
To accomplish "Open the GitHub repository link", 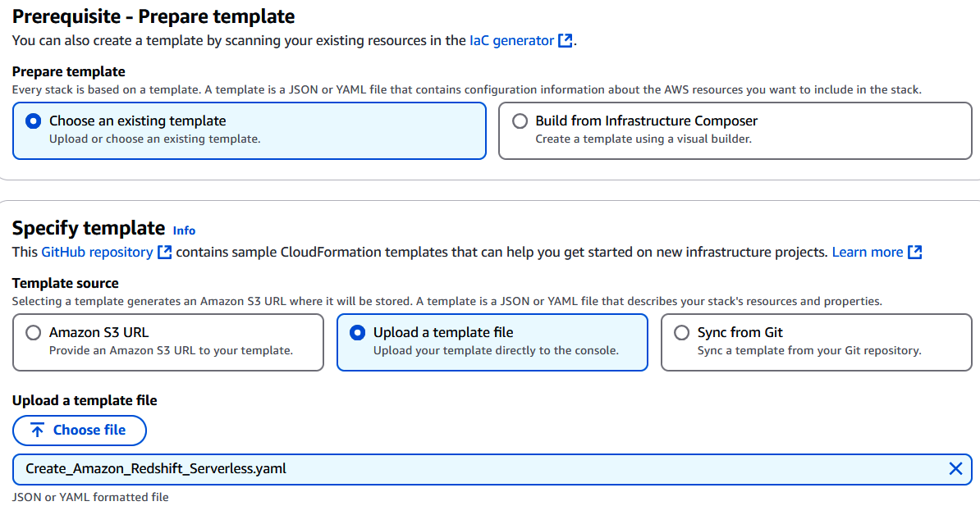I will 98,252.
